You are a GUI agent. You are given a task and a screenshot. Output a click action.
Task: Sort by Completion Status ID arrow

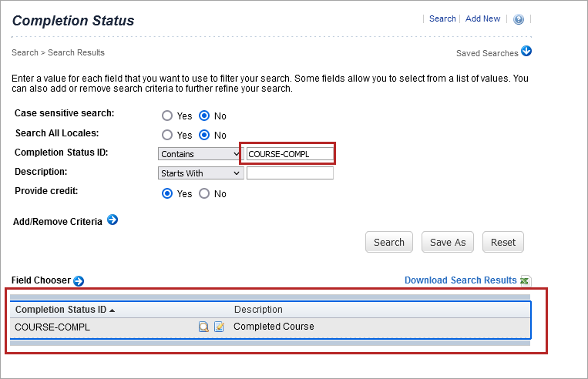[113, 310]
